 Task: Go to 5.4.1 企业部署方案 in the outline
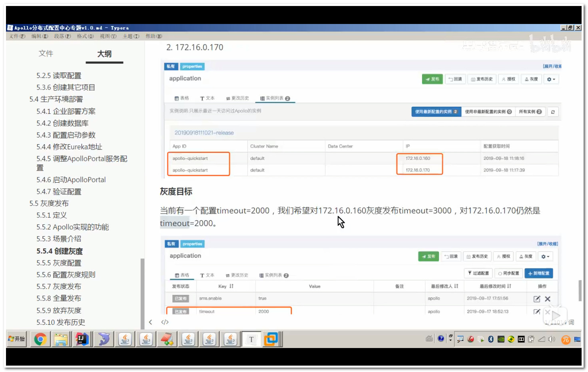tap(66, 111)
